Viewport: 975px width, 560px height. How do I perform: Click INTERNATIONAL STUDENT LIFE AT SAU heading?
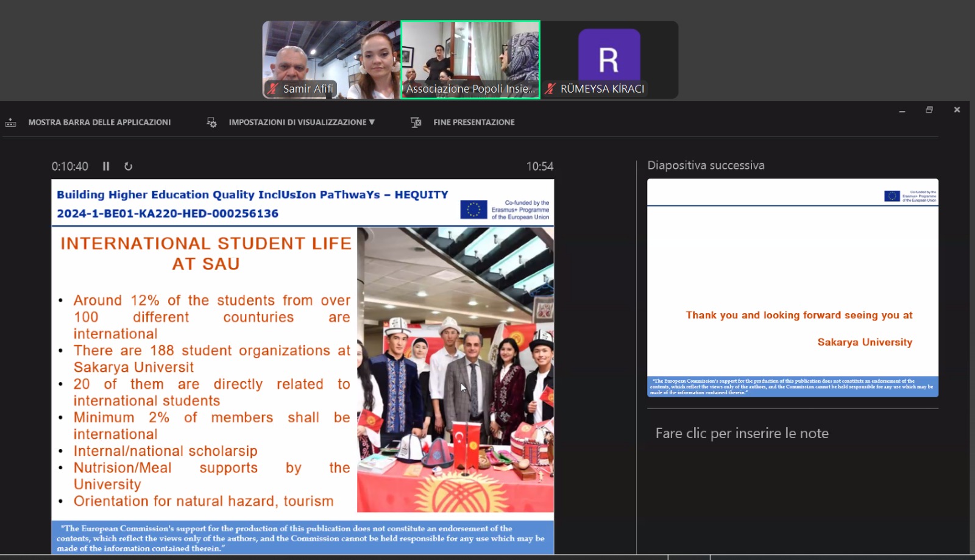[206, 253]
